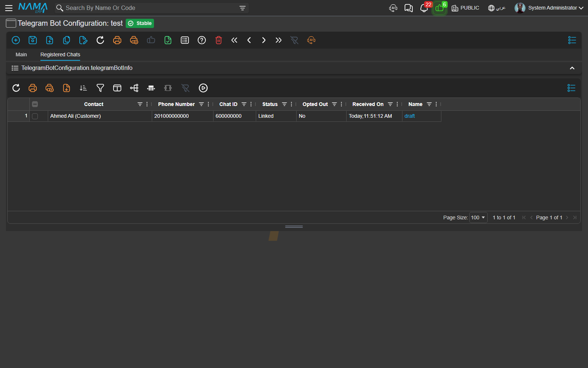Image resolution: width=588 pixels, height=368 pixels.
Task: Go to the first record double-left arrows
Action: [234, 40]
